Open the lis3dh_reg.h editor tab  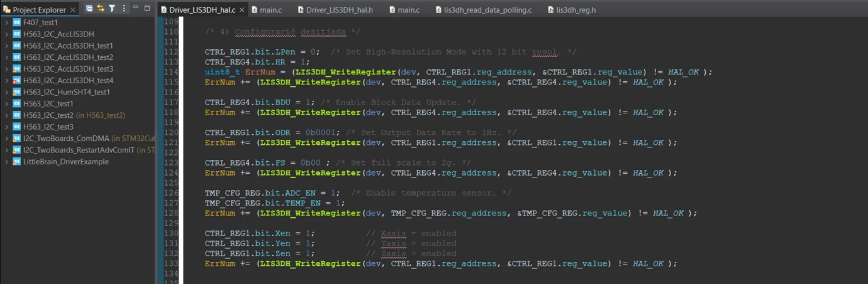point(571,10)
